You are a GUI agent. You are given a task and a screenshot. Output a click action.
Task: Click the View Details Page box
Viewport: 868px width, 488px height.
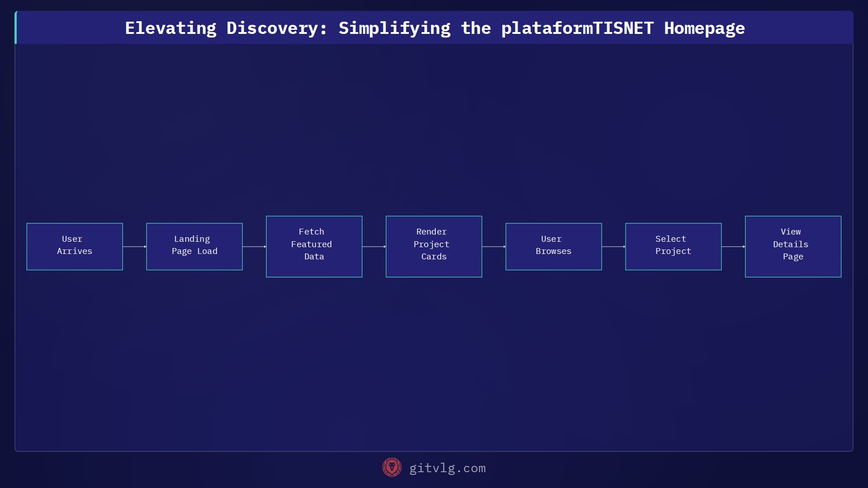point(793,247)
